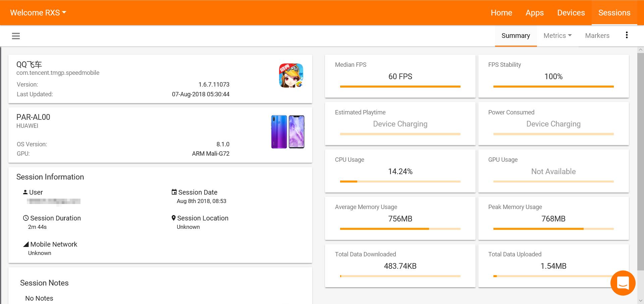Click the CPU Usage progress bar
The height and width of the screenshot is (304, 644).
[x=400, y=182]
